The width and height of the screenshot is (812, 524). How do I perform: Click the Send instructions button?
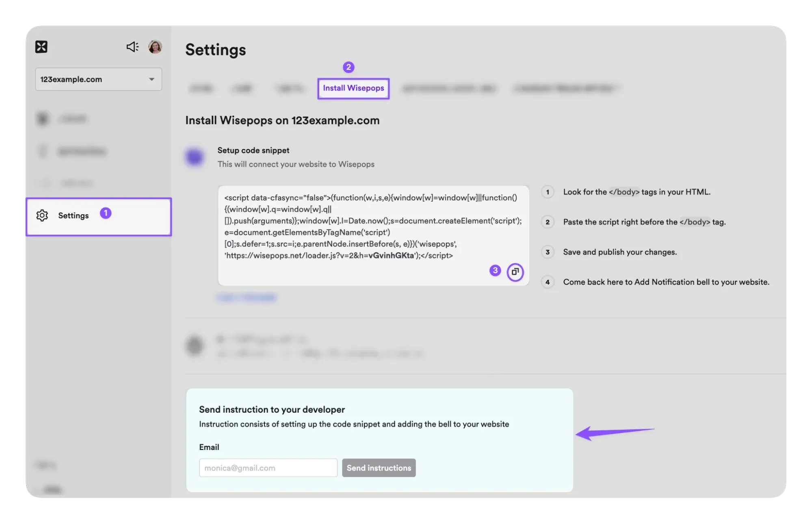pyautogui.click(x=379, y=467)
